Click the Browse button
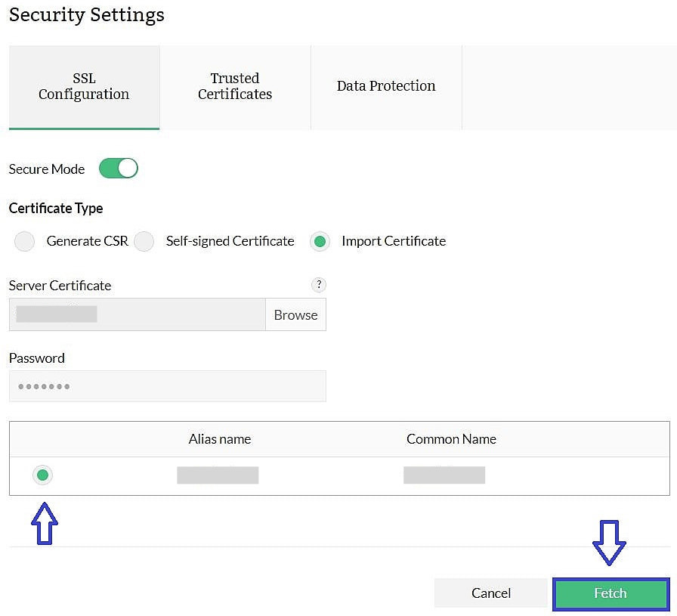 [x=295, y=314]
